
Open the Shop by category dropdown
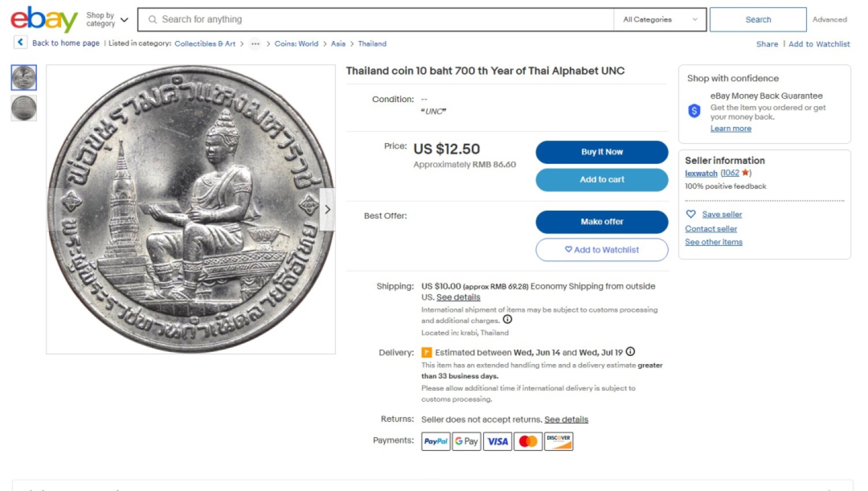coord(107,20)
